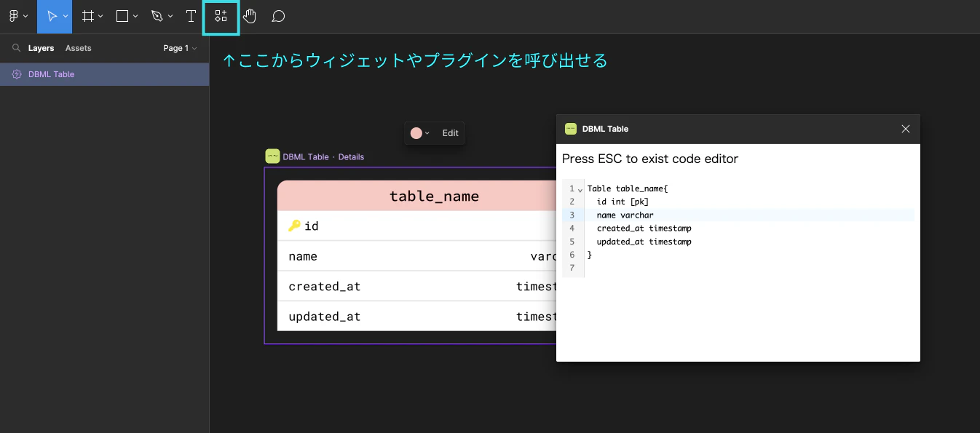
Task: Click the name row in the widget table
Action: (416, 256)
